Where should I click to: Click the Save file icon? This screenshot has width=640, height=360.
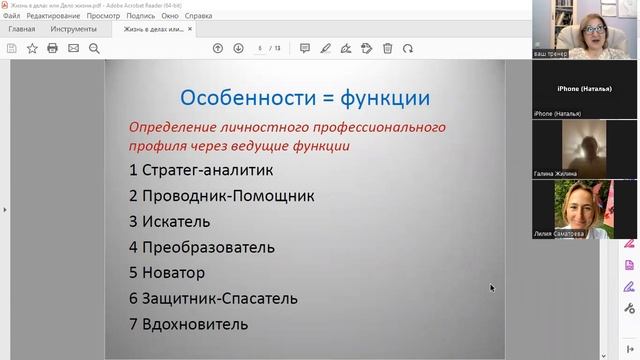point(11,48)
